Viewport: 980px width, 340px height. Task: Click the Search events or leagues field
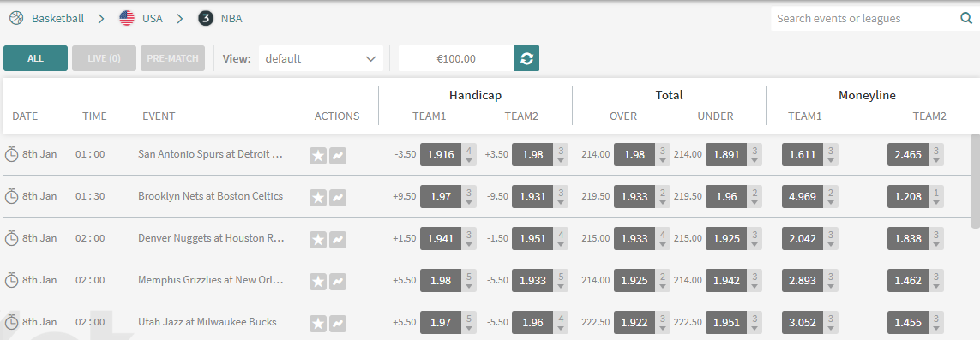click(x=865, y=18)
